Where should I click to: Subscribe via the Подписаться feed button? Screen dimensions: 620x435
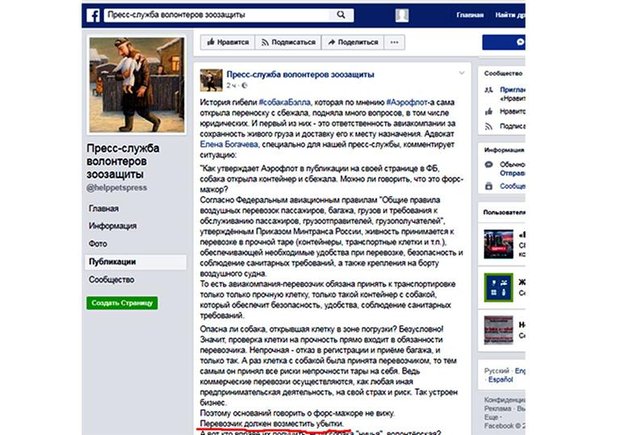point(288,42)
